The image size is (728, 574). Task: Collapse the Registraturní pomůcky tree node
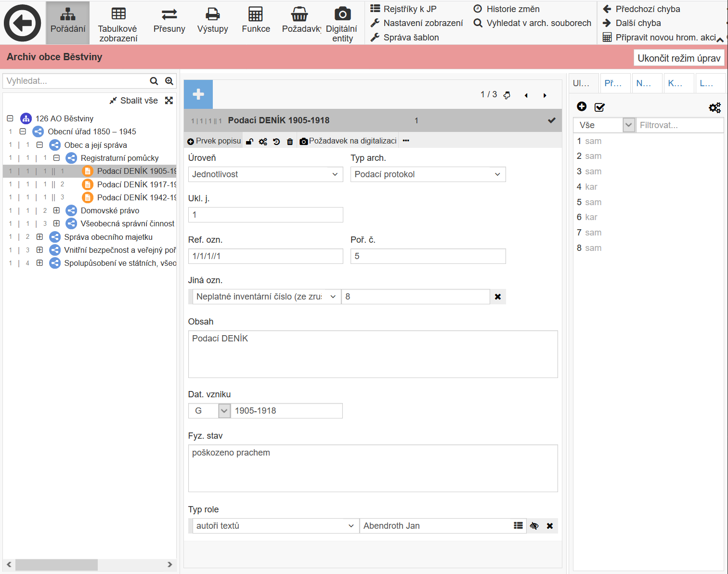pyautogui.click(x=56, y=158)
